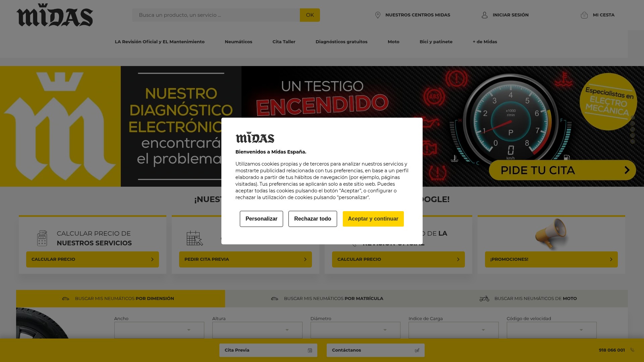Click car icon in Por Matrícula tab
644x362 pixels.
tap(275, 299)
